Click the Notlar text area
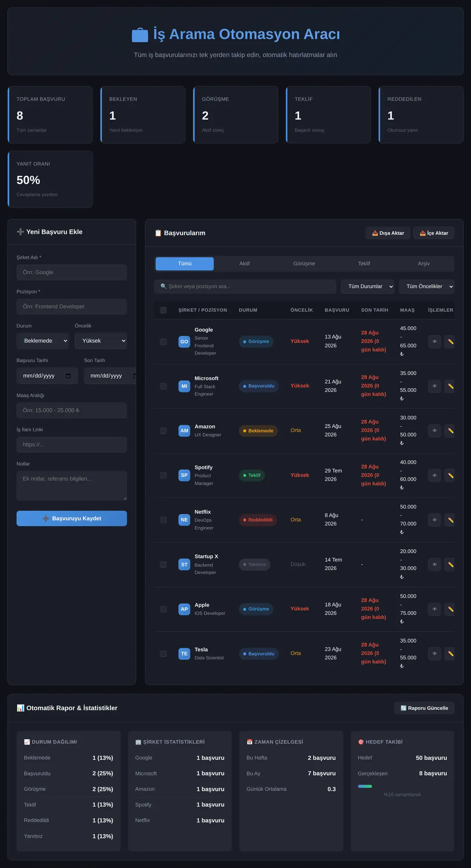The height and width of the screenshot is (868, 471). click(x=72, y=486)
